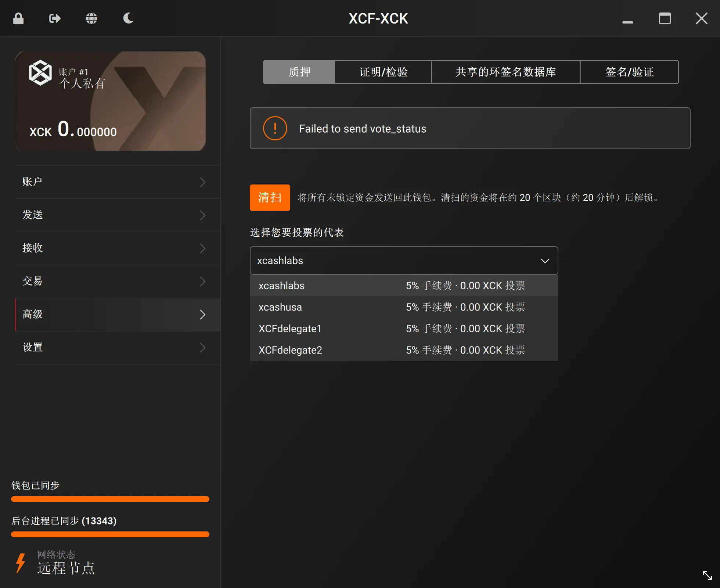Switch to the 证明/检验 tab
Screen dimensions: 720x588
383,72
